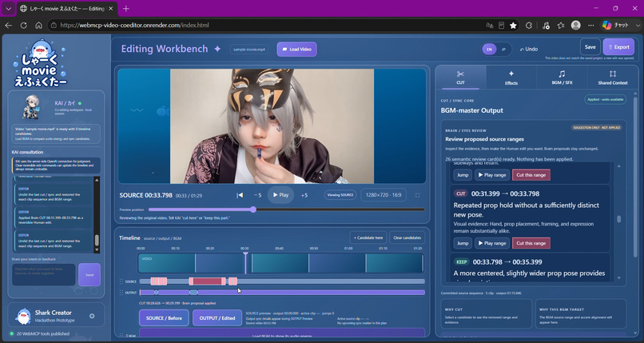
Task: Open the BGM / SFX tab
Action: (562, 78)
